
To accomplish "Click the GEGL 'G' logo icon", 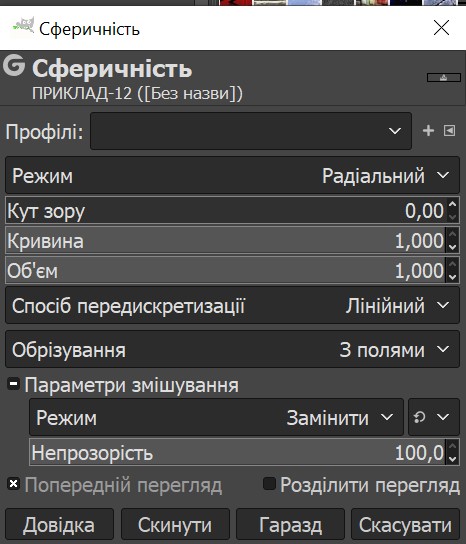I will click(14, 65).
